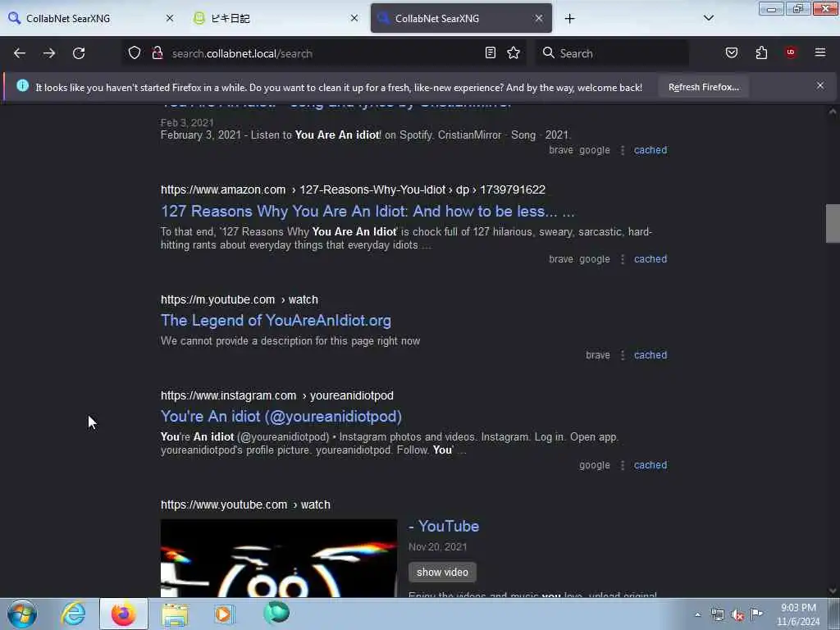This screenshot has height=630, width=840.
Task: Open the Extensions puzzle icon
Action: tap(761, 52)
